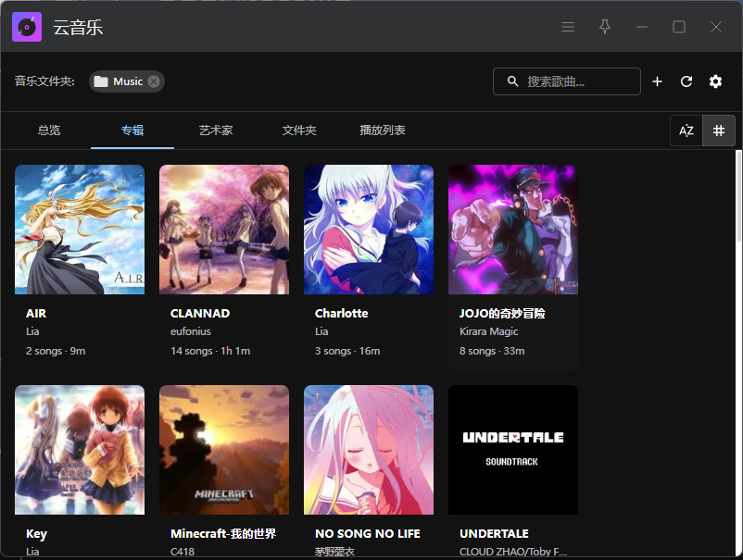Click artist C418 under Minecraft
Image resolution: width=743 pixels, height=560 pixels.
(x=183, y=552)
